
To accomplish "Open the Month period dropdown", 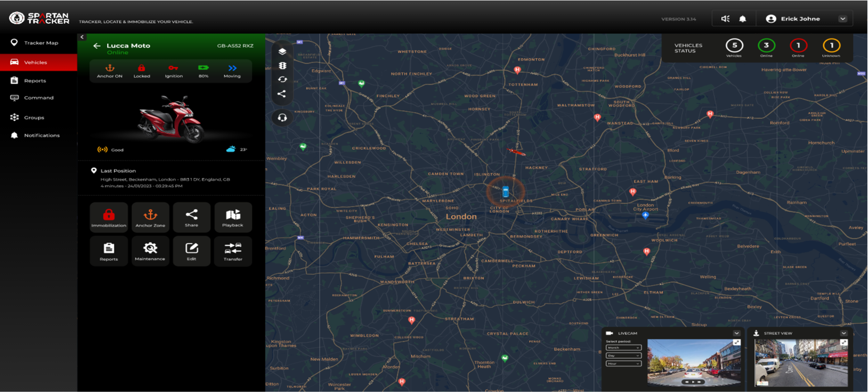I will tap(623, 348).
